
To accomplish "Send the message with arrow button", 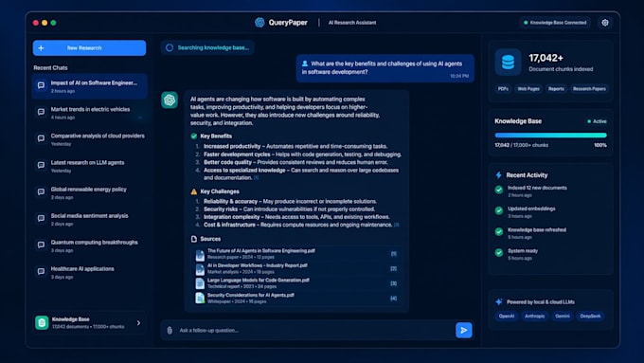I will point(464,330).
